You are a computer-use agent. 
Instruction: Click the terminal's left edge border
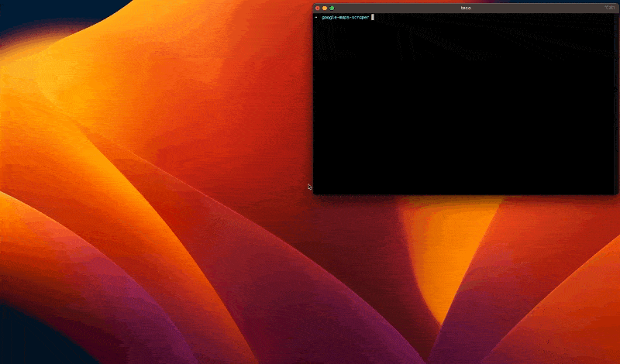click(312, 101)
